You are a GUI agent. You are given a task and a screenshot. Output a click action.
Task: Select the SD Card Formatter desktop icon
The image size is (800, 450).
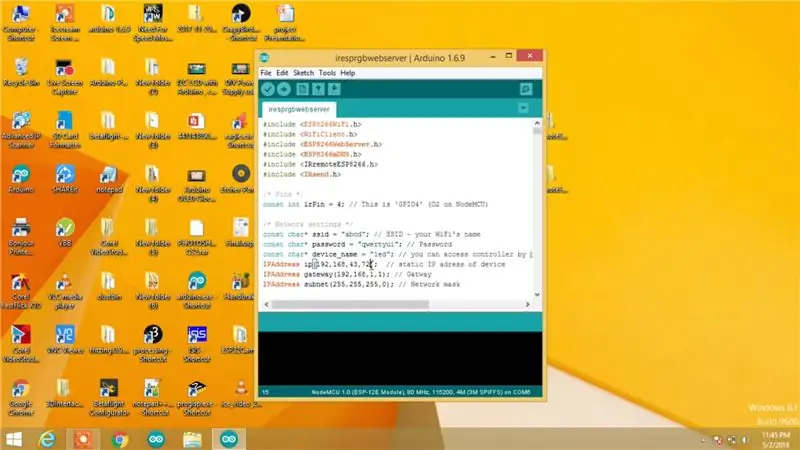(x=65, y=130)
